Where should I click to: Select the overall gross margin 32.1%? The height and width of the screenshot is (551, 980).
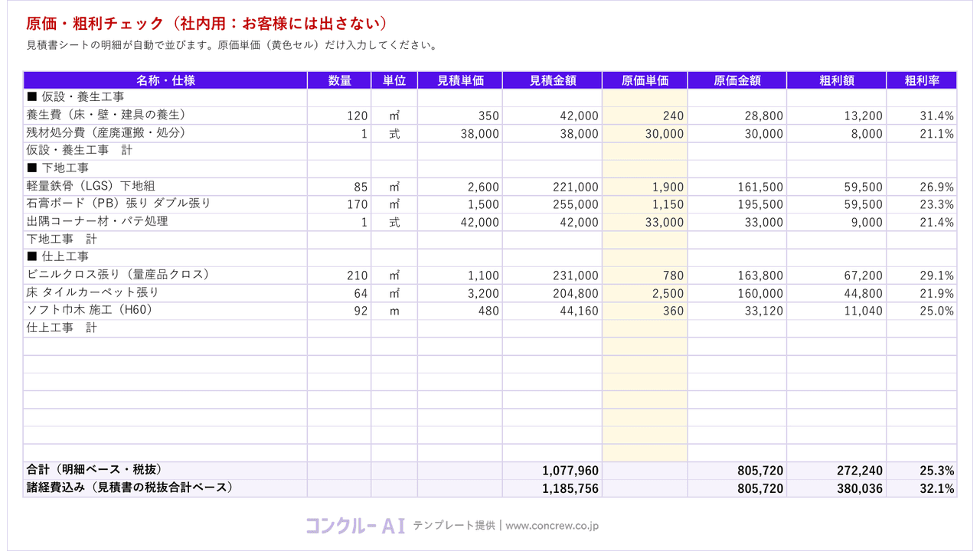point(922,488)
